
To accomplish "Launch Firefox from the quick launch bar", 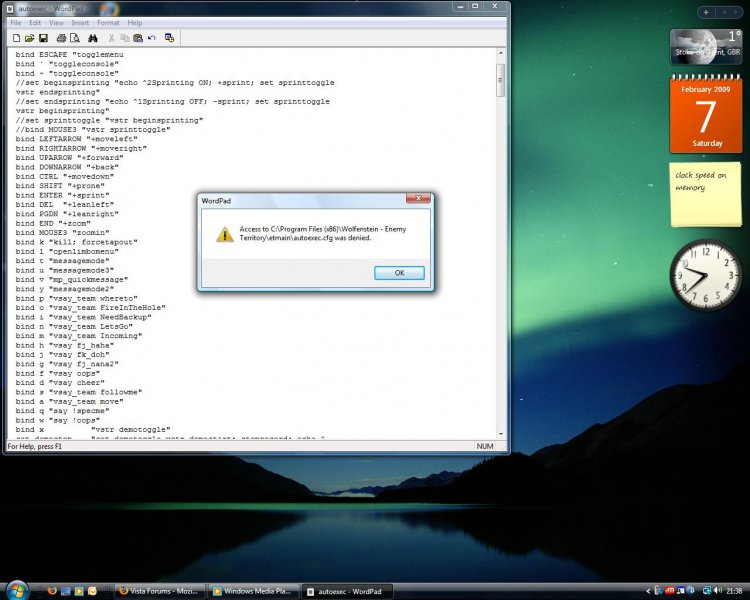I will point(52,591).
